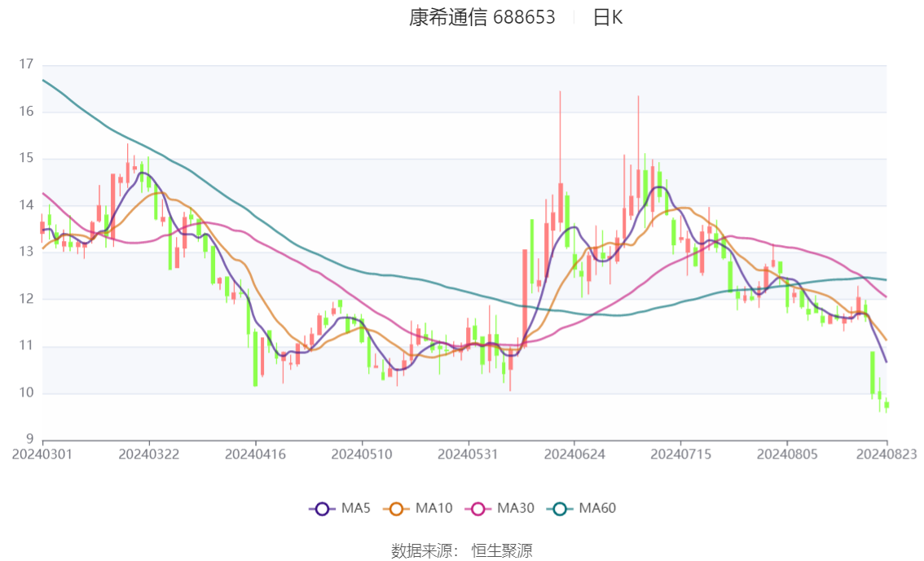Screen dimensions: 924x561
Task: Select the 20240531 date axis label
Action: [468, 454]
